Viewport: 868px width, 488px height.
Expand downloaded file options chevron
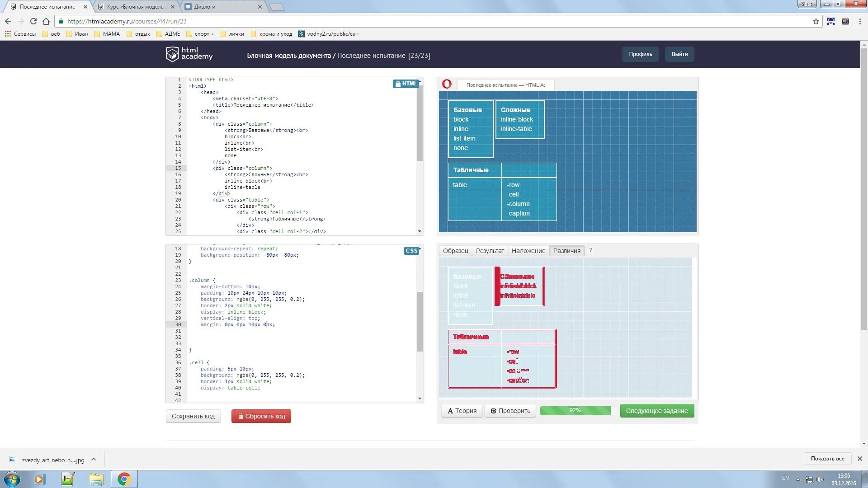pyautogui.click(x=94, y=460)
